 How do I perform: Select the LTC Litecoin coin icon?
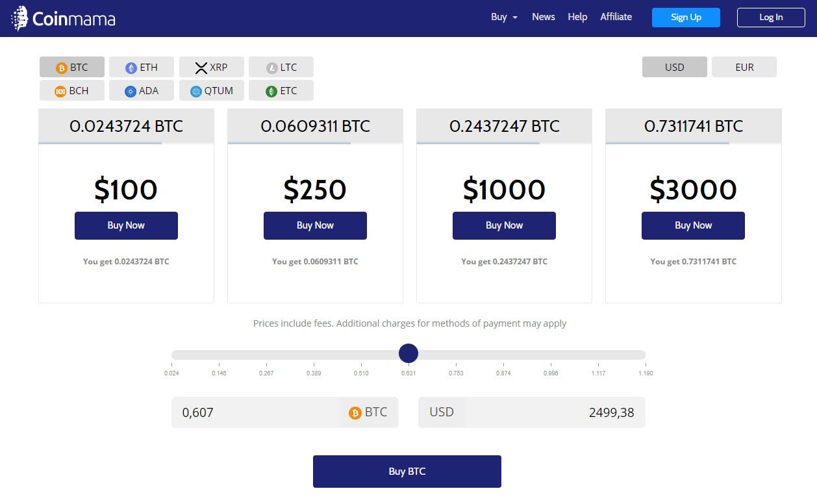(271, 68)
